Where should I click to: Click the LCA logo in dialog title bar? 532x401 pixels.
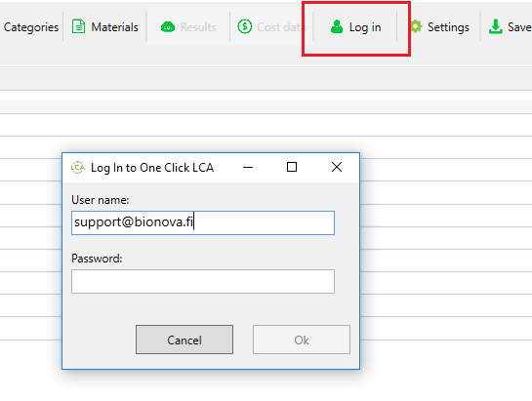(x=78, y=167)
